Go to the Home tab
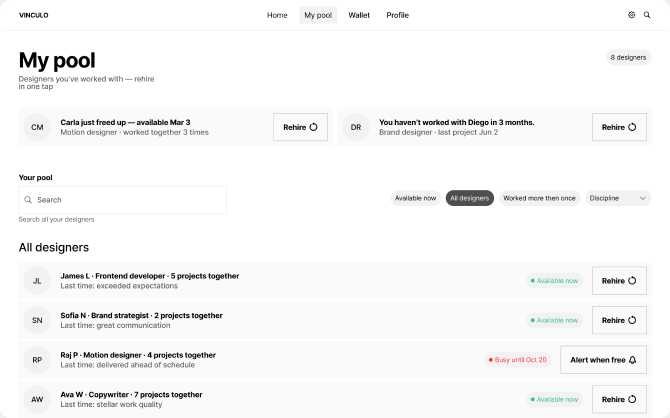670x418 pixels. (x=277, y=15)
